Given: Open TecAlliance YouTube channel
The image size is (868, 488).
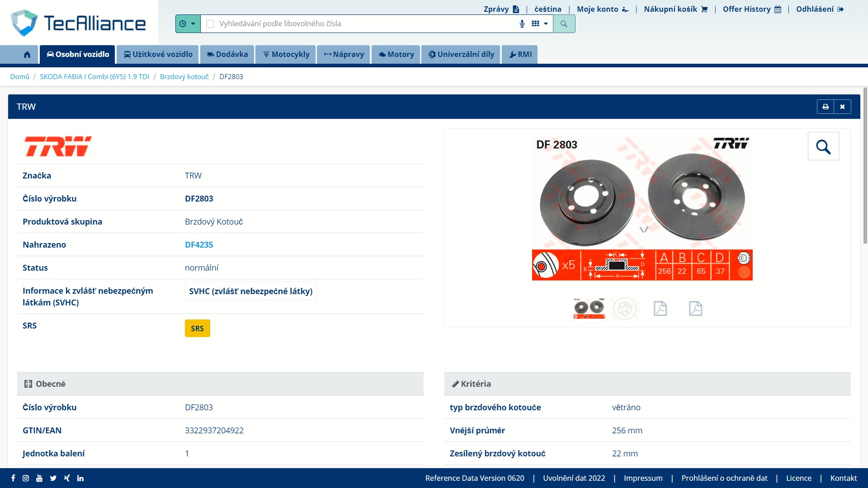Looking at the screenshot, I should (x=39, y=478).
